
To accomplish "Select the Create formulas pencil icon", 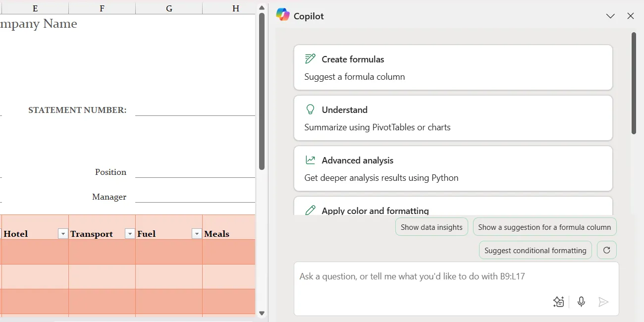I will 310,58.
